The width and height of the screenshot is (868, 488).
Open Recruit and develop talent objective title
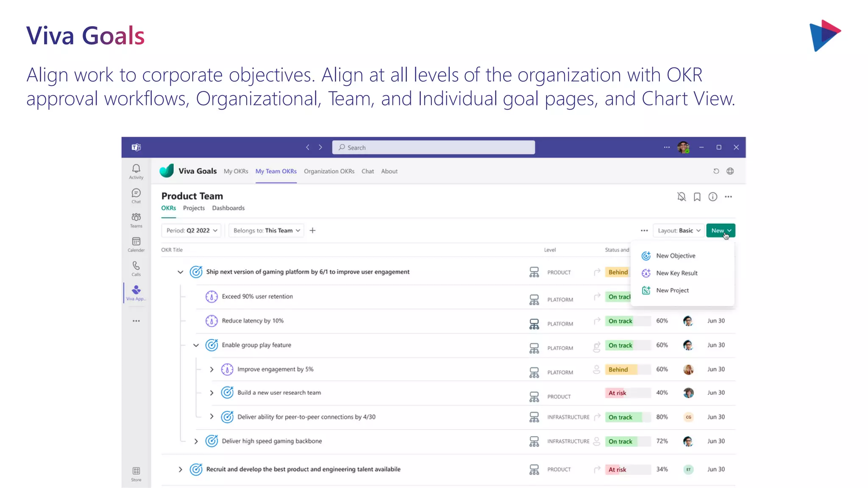point(303,469)
